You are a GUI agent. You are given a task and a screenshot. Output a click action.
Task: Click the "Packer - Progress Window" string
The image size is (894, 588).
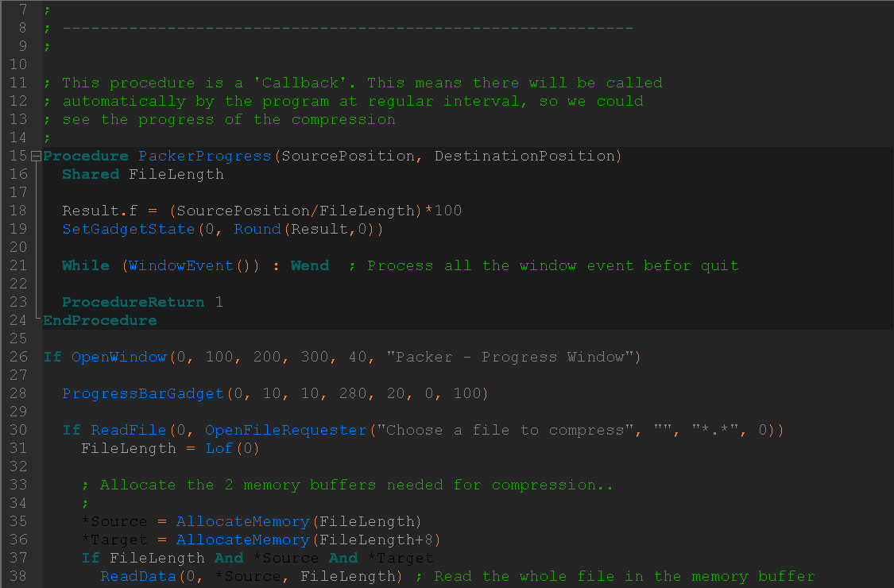[x=513, y=358]
